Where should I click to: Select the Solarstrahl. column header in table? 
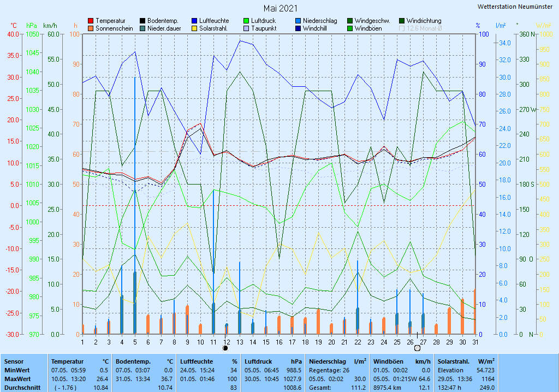[x=455, y=361]
